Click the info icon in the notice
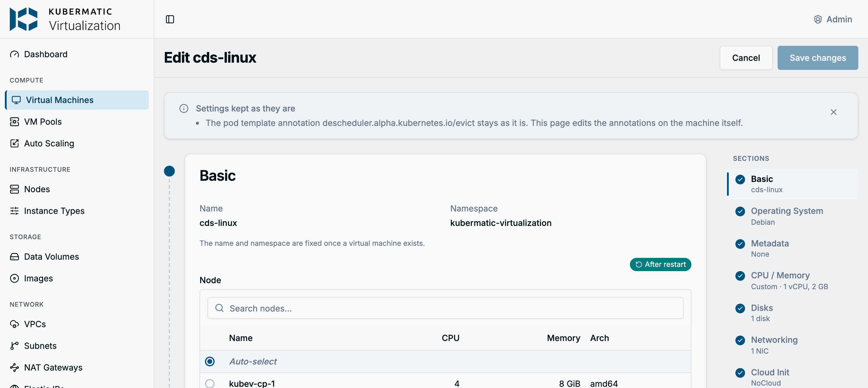 coord(184,108)
